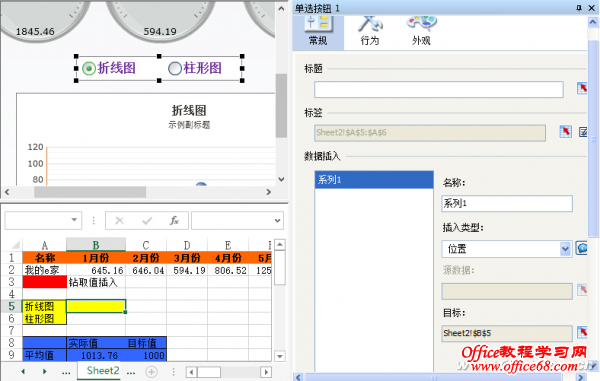Image resolution: width=600 pixels, height=381 pixels.
Task: Click the add new sheet plus icon
Action: click(x=152, y=371)
